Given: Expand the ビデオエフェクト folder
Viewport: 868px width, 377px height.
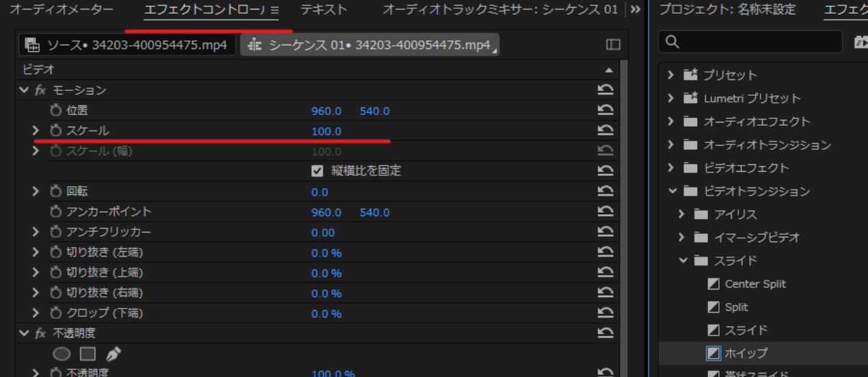Looking at the screenshot, I should coord(671,168).
